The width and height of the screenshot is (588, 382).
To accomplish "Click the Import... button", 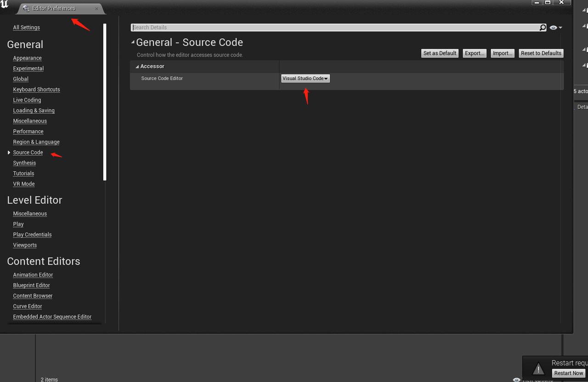I will (x=503, y=53).
